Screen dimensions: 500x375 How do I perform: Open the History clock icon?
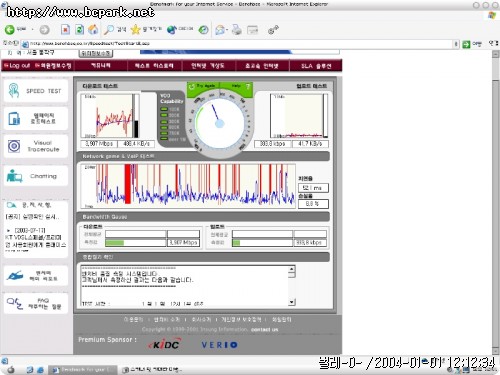point(204,30)
